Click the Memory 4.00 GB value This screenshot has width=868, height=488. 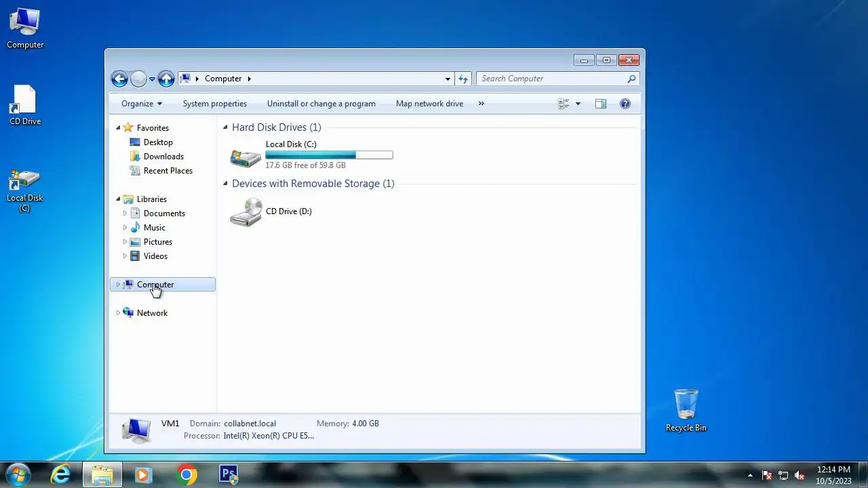tap(366, 423)
